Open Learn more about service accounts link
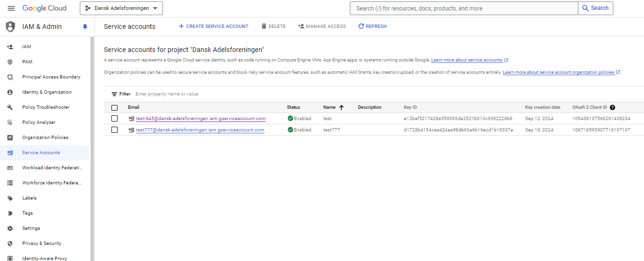The image size is (644, 261). coord(470,60)
